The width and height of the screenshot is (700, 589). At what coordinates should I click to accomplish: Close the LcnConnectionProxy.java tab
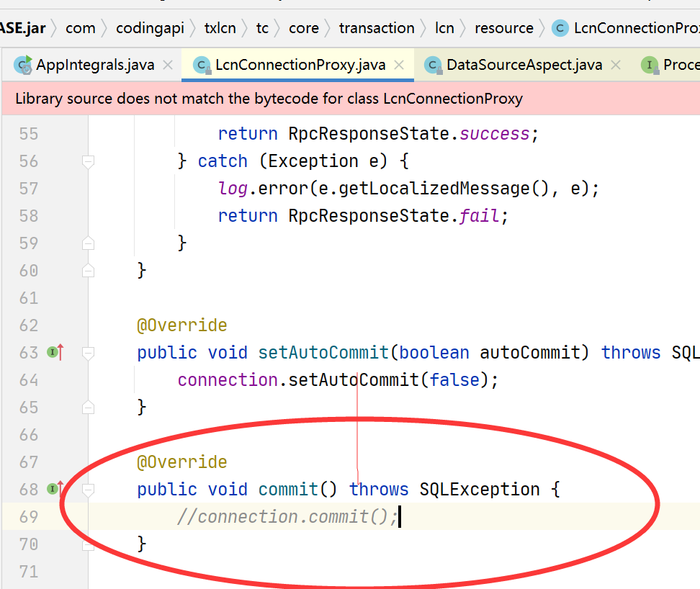(399, 65)
